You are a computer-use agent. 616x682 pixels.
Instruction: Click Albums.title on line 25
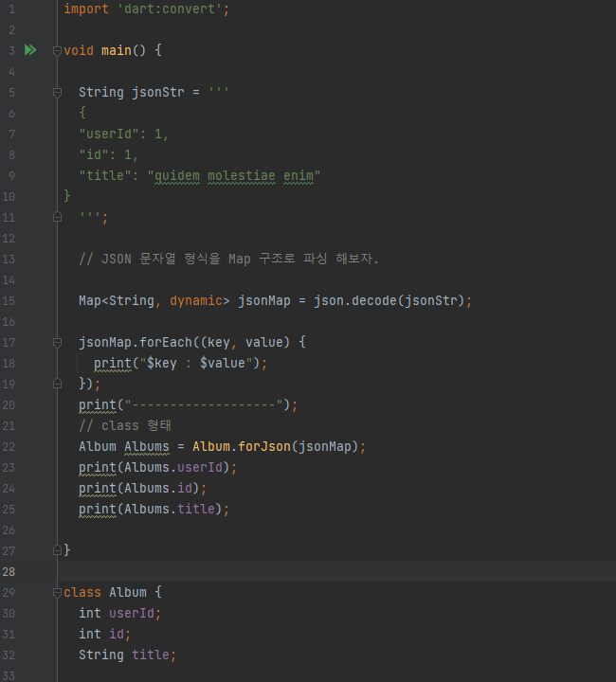coord(170,510)
